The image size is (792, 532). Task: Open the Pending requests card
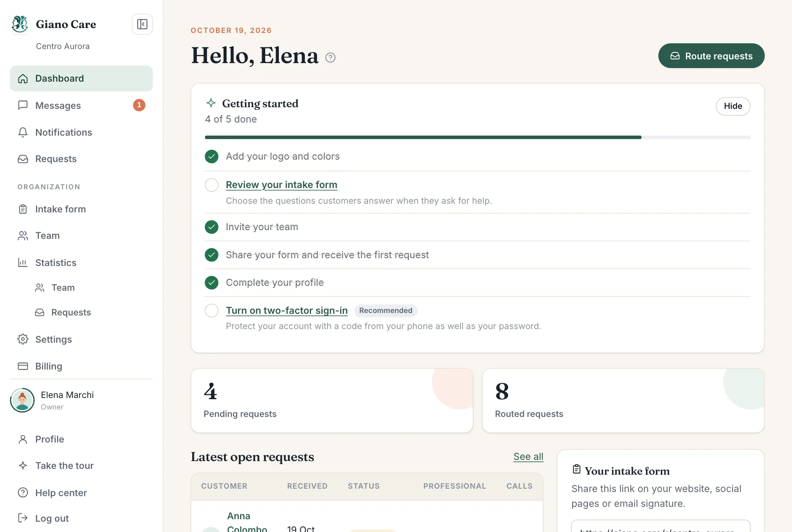click(332, 400)
